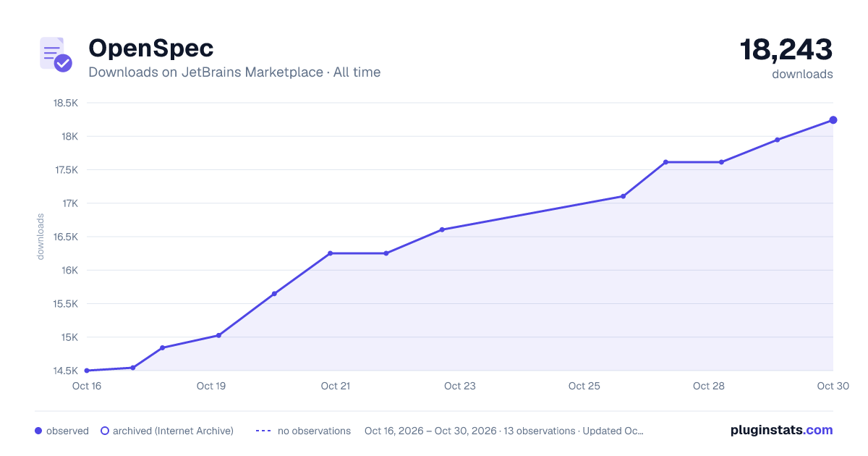Click the data point near 17.1K after Oct 25
This screenshot has height=456, width=868.
[623, 196]
